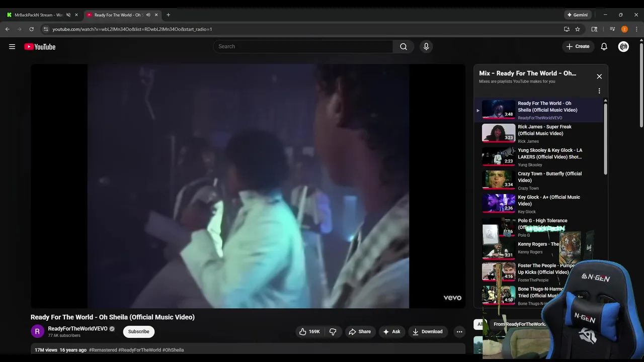Click the search magnifier button
The width and height of the screenshot is (644, 362).
click(x=404, y=47)
